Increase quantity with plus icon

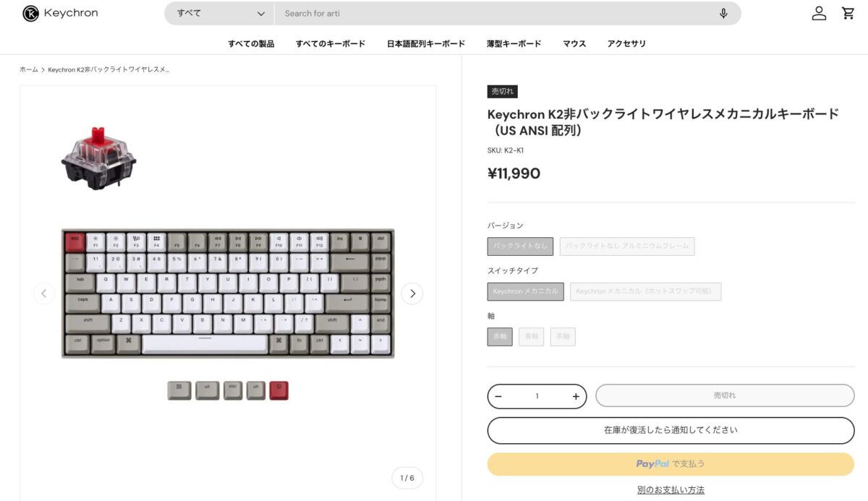coord(576,396)
